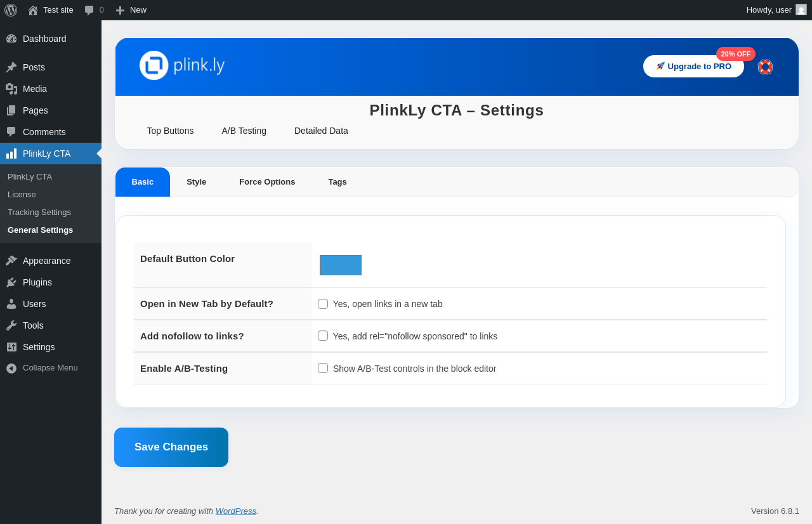Click the Enable A/B-Testing label
This screenshot has width=812, height=524.
184,368
